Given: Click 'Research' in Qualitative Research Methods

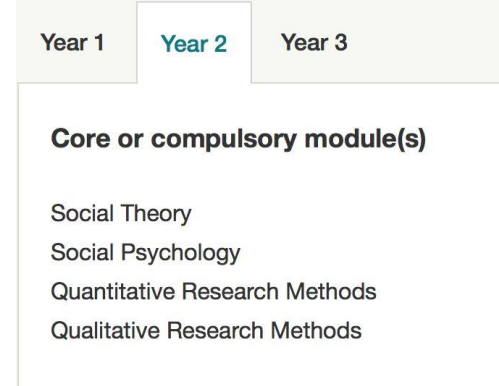Looking at the screenshot, I should tap(215, 330).
